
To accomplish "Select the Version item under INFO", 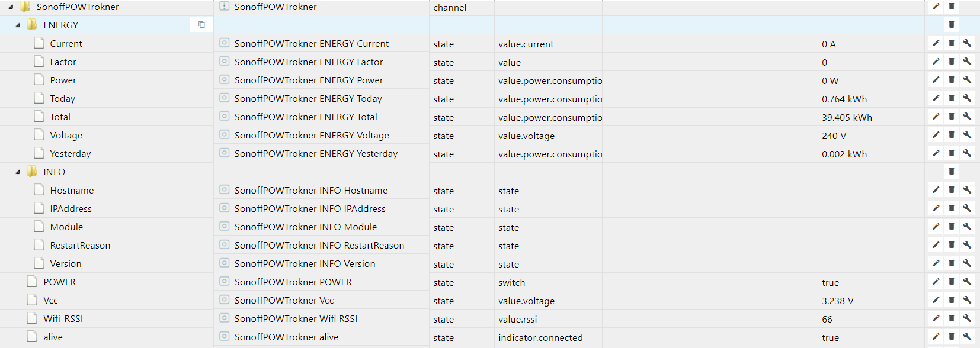I will [x=66, y=264].
